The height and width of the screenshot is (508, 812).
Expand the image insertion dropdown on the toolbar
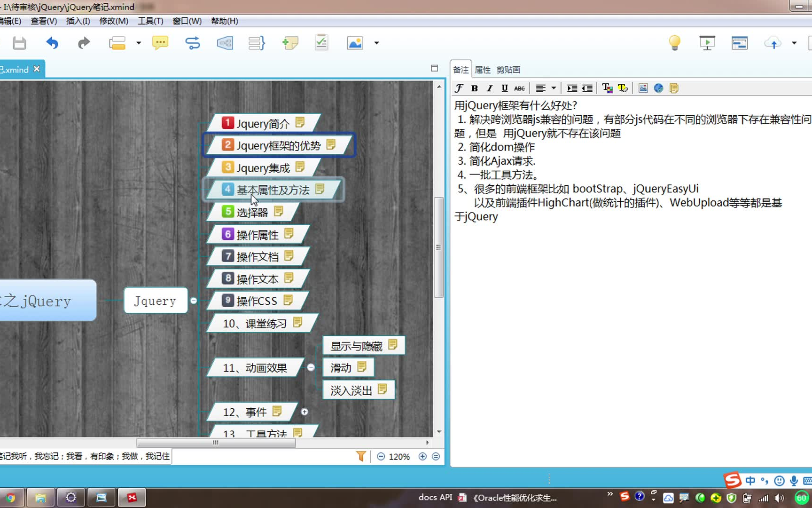(376, 43)
